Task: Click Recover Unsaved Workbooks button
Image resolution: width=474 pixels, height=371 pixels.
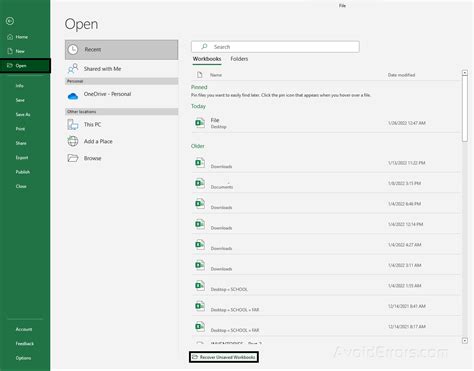Action: click(x=224, y=357)
